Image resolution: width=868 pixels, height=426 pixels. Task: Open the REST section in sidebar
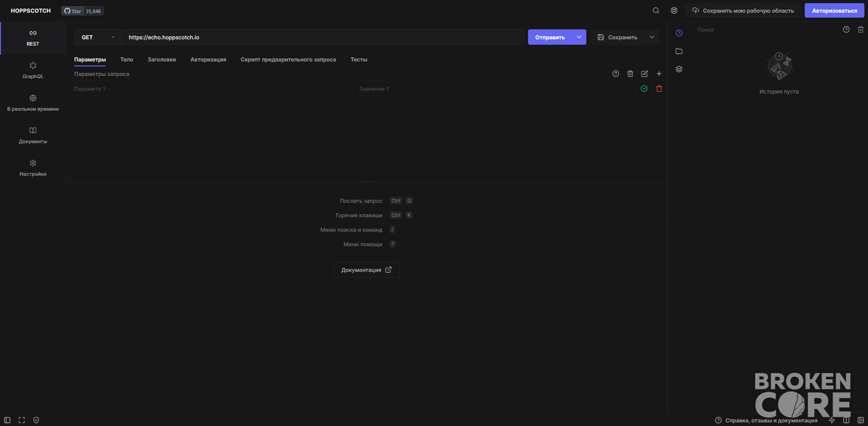tap(33, 38)
